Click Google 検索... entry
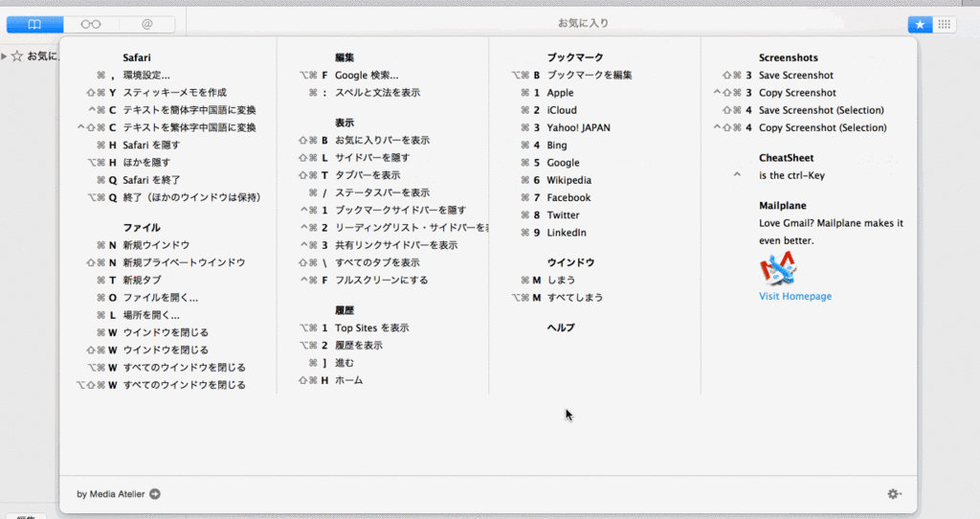The image size is (980, 519). tap(367, 75)
